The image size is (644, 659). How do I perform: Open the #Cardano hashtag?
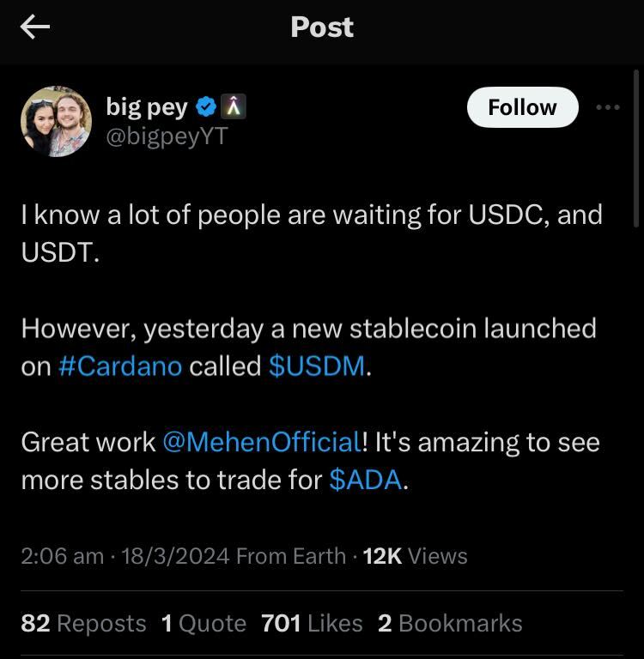tap(120, 366)
